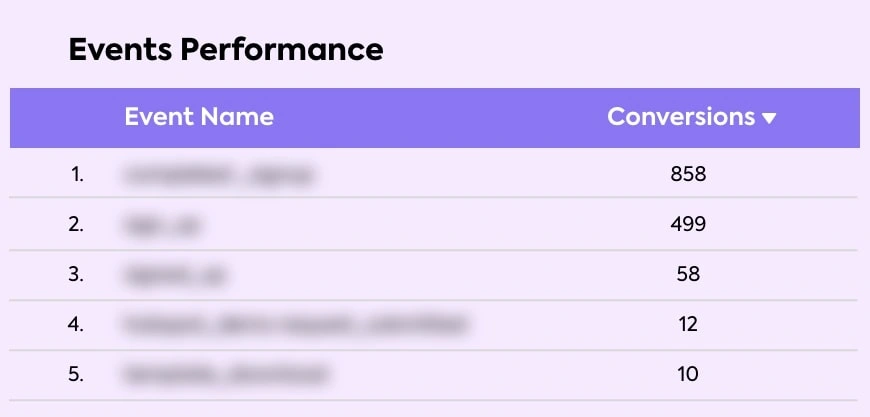Select row number 5 index
This screenshot has height=417, width=870.
(x=77, y=374)
